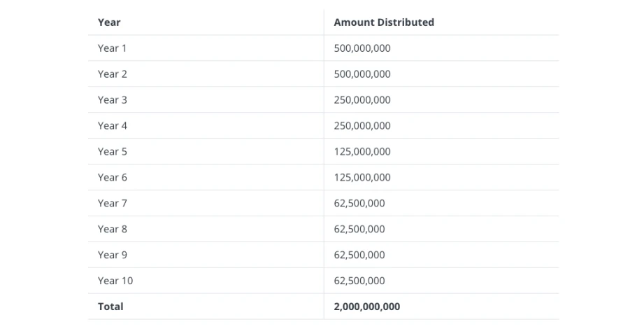644x329 pixels.
Task: Select the "Year 4" row label
Action: (113, 126)
